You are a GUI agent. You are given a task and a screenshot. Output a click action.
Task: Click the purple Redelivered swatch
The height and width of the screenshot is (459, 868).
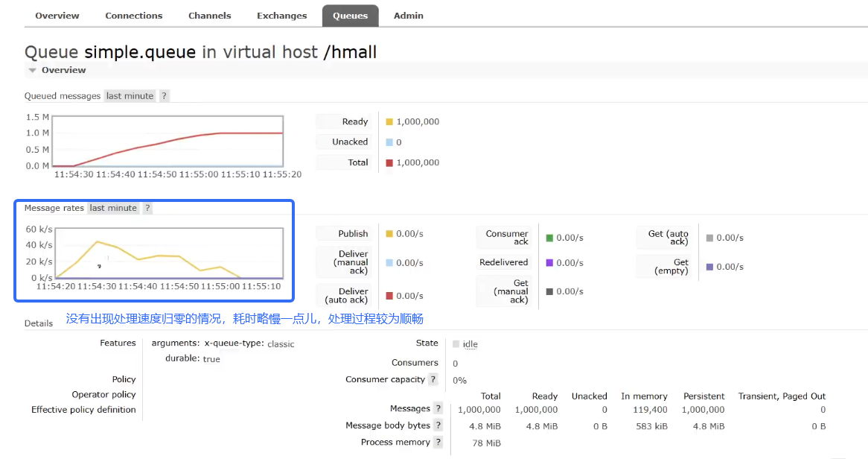[549, 263]
